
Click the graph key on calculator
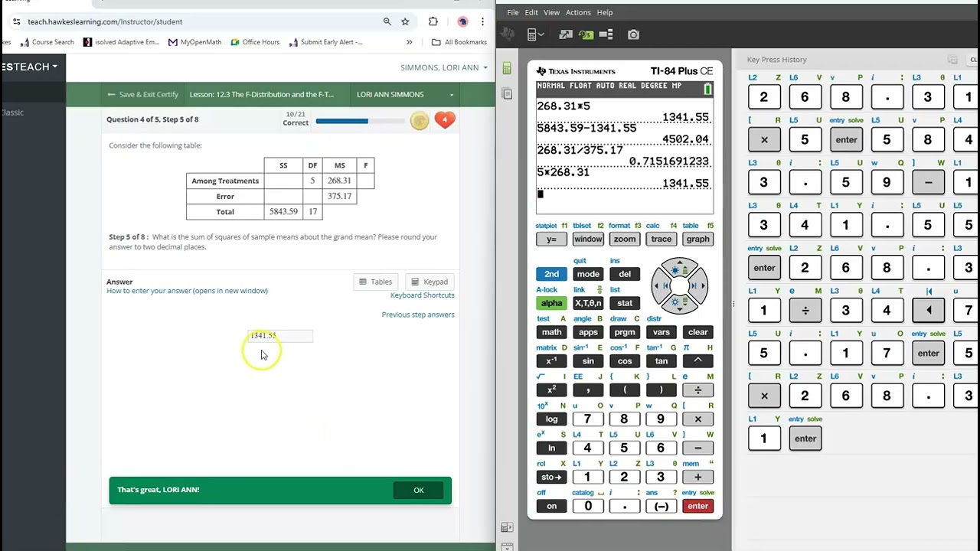point(697,239)
